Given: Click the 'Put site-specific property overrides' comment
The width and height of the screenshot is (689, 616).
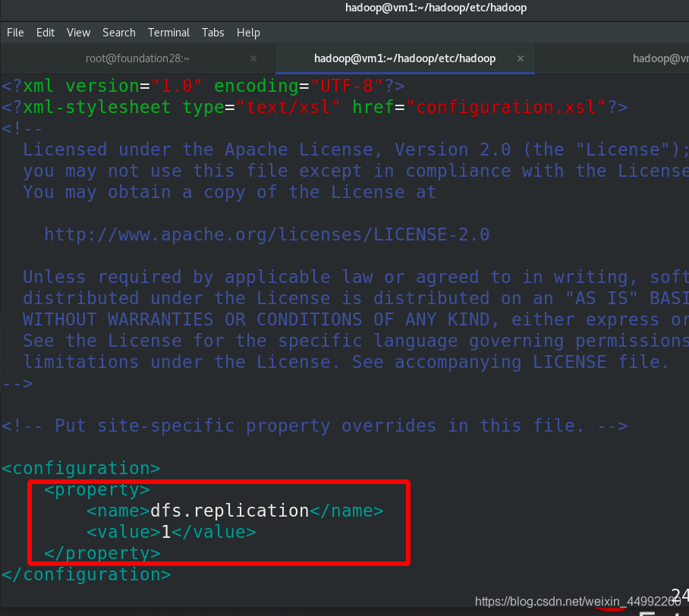Looking at the screenshot, I should tap(315, 426).
